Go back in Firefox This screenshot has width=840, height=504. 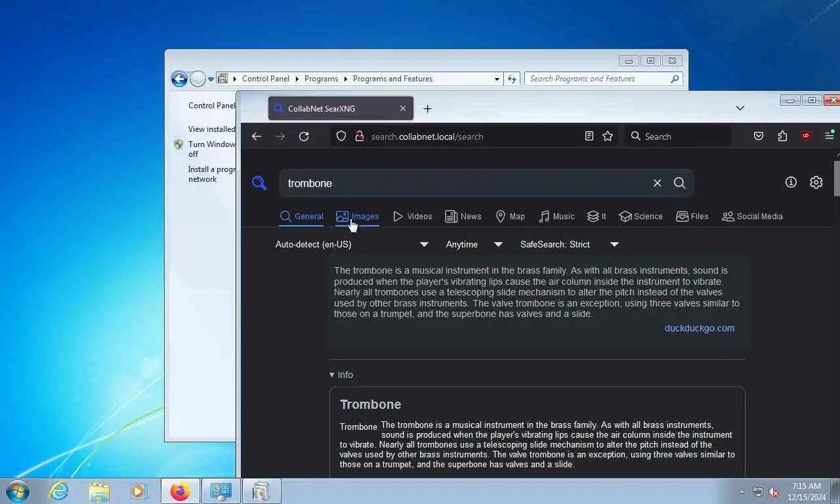[x=257, y=136]
